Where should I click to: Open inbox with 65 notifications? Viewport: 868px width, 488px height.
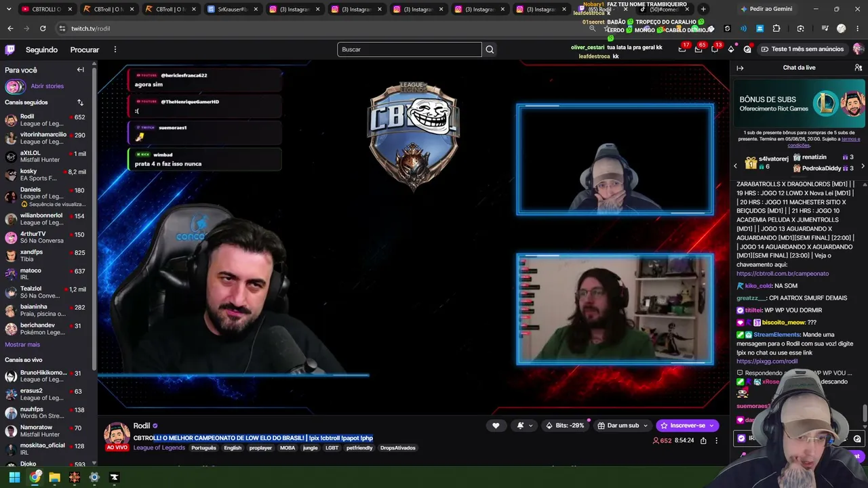pyautogui.click(x=698, y=49)
